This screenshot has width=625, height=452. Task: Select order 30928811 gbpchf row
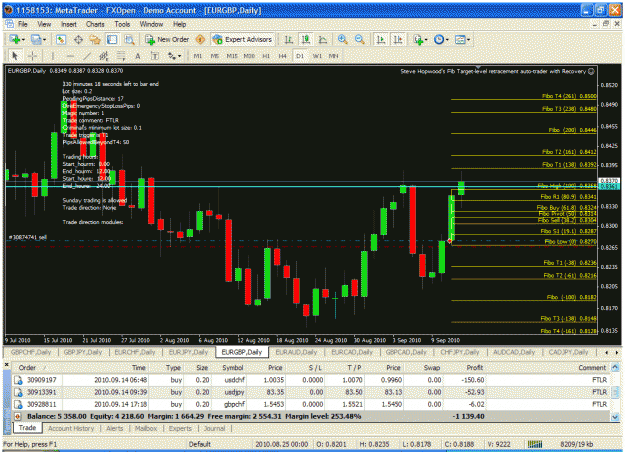(311, 404)
